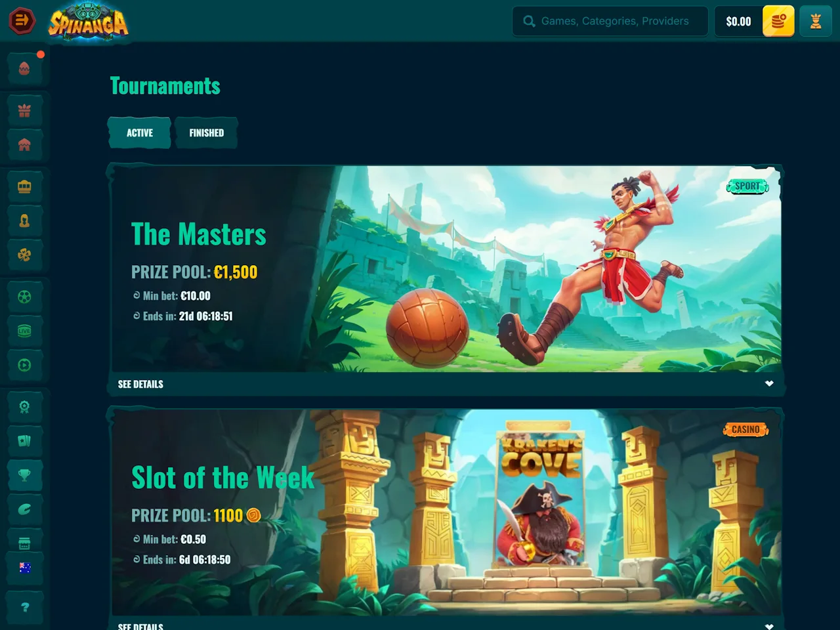The height and width of the screenshot is (630, 840).
Task: Open the live dealer sidebar icon
Action: pyautogui.click(x=24, y=221)
